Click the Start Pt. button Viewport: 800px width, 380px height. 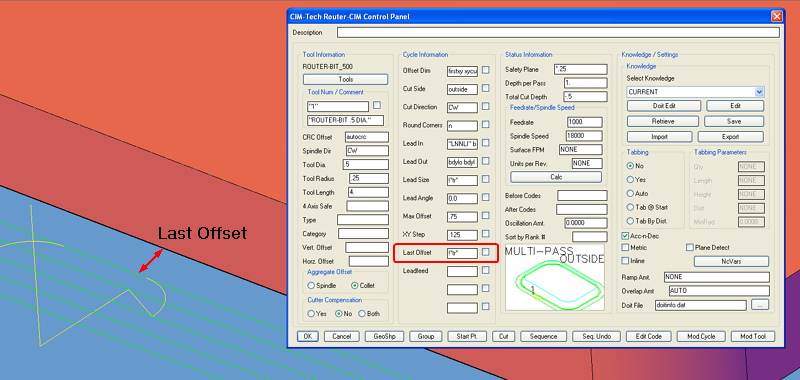tap(467, 337)
